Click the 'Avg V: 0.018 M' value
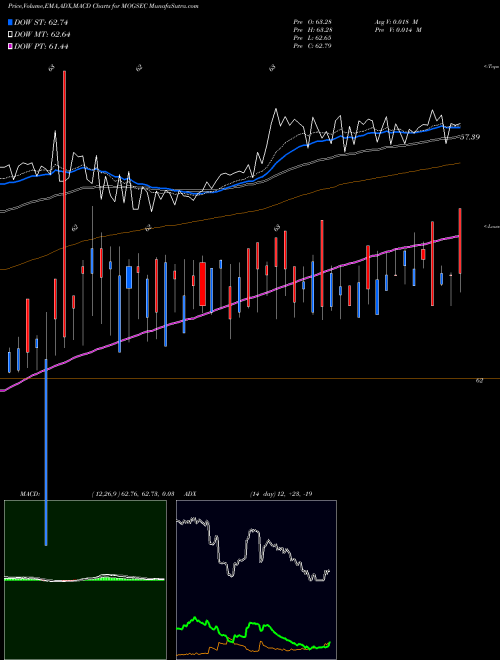Screen dimensions: 500x660 pyautogui.click(x=397, y=22)
